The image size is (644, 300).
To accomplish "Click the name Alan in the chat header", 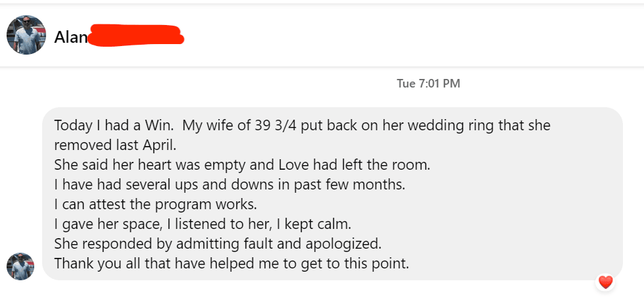I will [x=70, y=37].
